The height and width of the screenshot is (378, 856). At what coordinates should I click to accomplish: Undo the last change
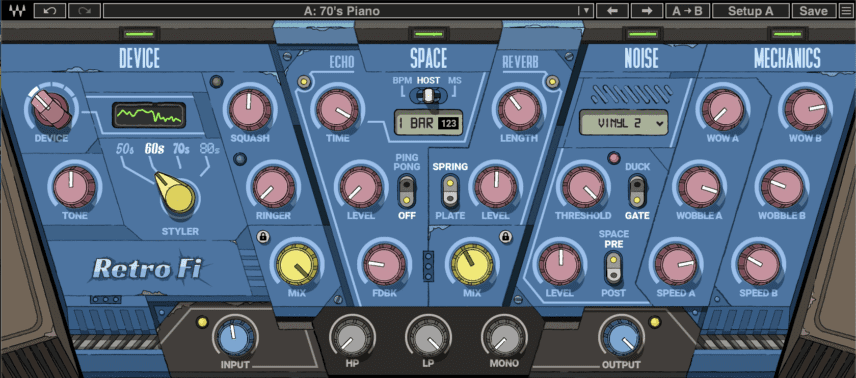point(50,10)
